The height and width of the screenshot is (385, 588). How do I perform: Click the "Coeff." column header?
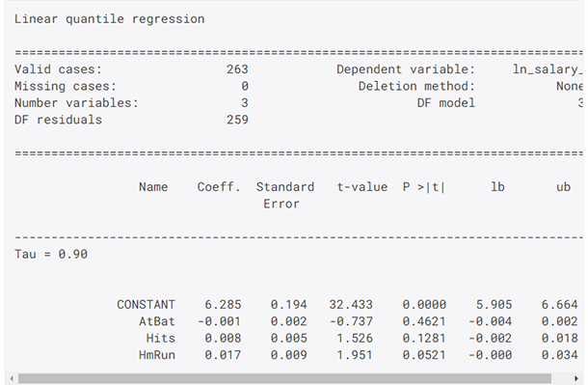tap(219, 187)
